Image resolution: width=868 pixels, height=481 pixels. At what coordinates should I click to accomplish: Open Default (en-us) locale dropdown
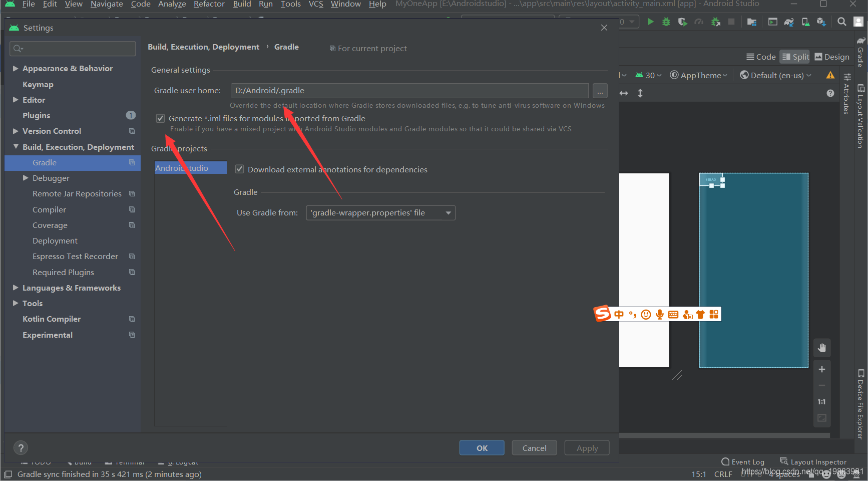[775, 75]
